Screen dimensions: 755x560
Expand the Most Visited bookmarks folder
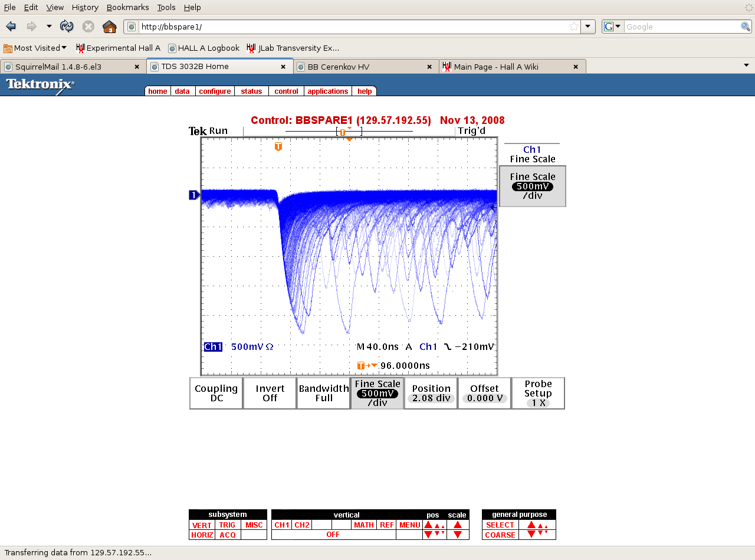[35, 48]
